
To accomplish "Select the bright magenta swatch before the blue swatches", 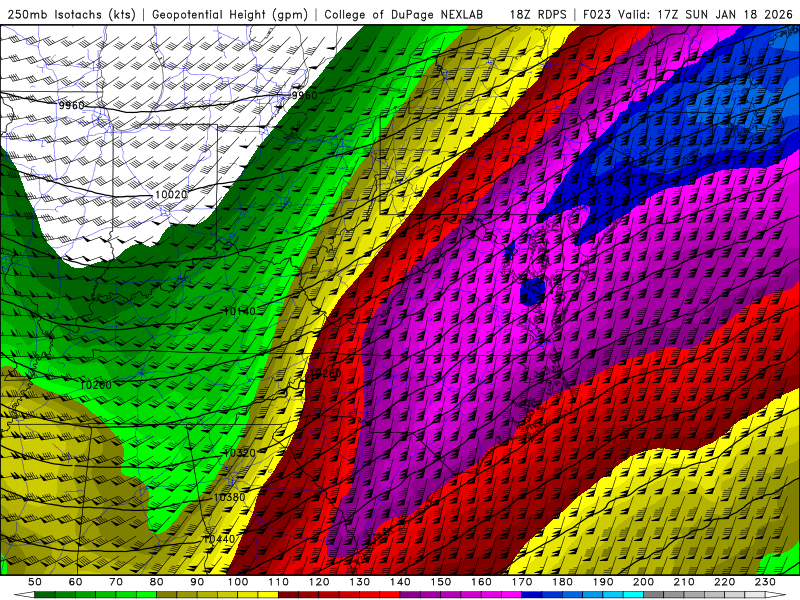I will (511, 594).
